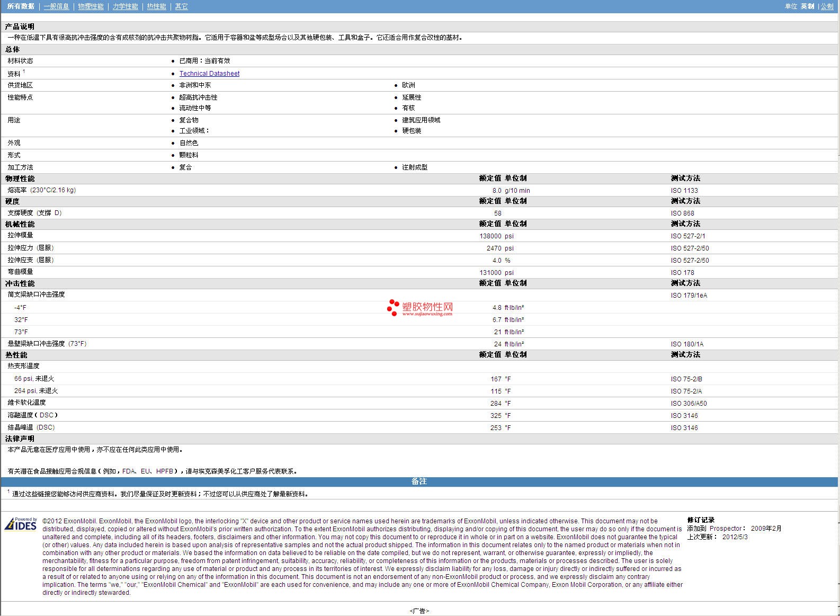Screen dimensions: 840x616
Task: Click the <广告> text at the bottom
Action: [419, 611]
